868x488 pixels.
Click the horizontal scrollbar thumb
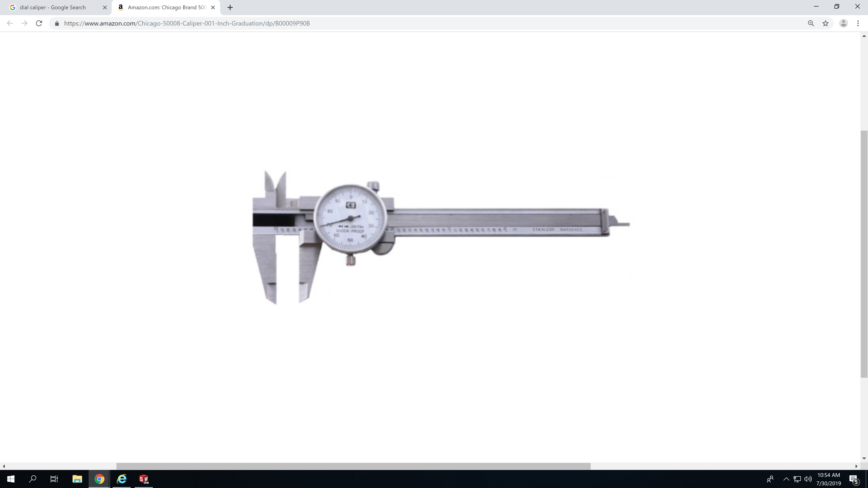pos(353,466)
